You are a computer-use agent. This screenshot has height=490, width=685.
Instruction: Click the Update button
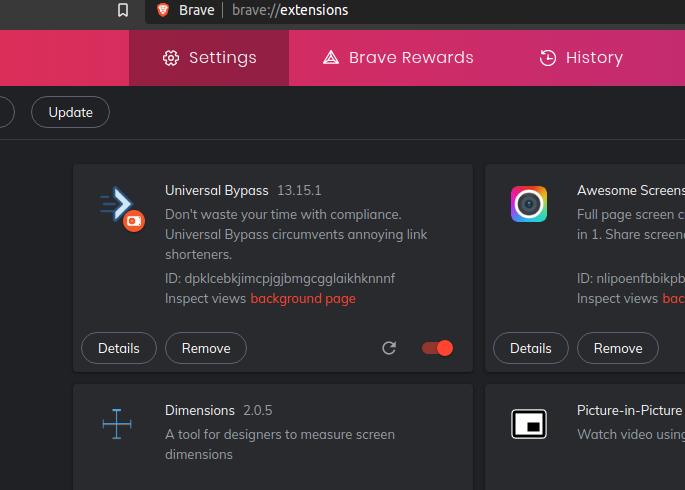pos(70,112)
